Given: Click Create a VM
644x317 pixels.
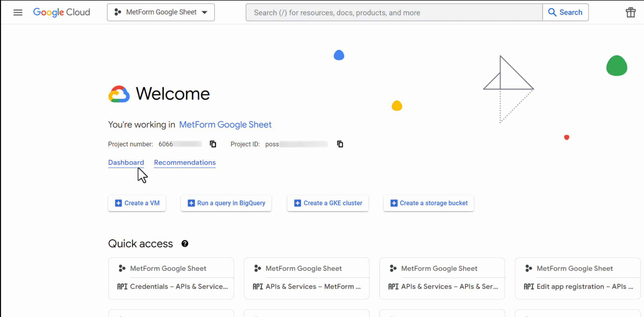Looking at the screenshot, I should coord(137,203).
